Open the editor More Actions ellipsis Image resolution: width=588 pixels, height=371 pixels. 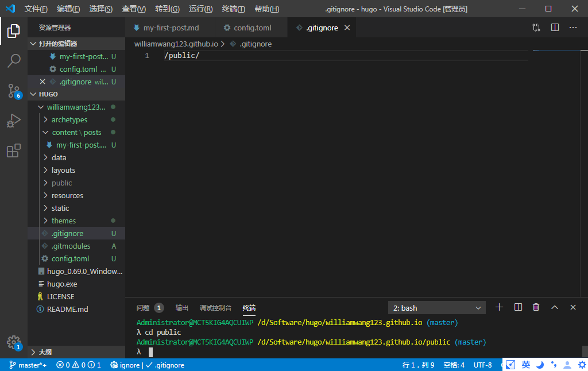click(573, 28)
